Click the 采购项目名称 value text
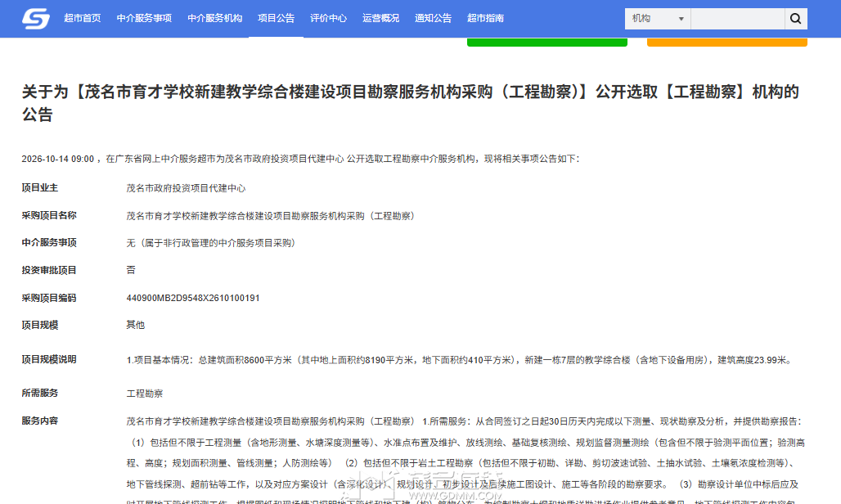The image size is (841, 504). click(270, 216)
